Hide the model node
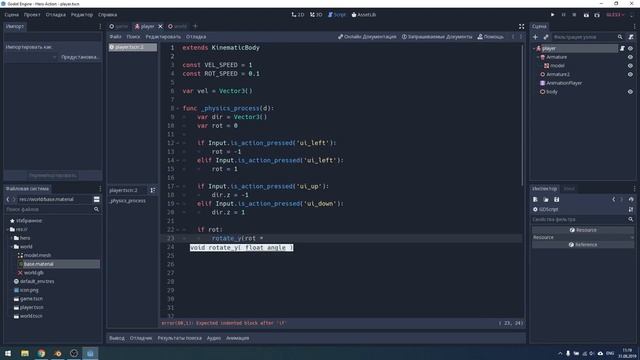The width and height of the screenshot is (640, 360). (x=631, y=66)
